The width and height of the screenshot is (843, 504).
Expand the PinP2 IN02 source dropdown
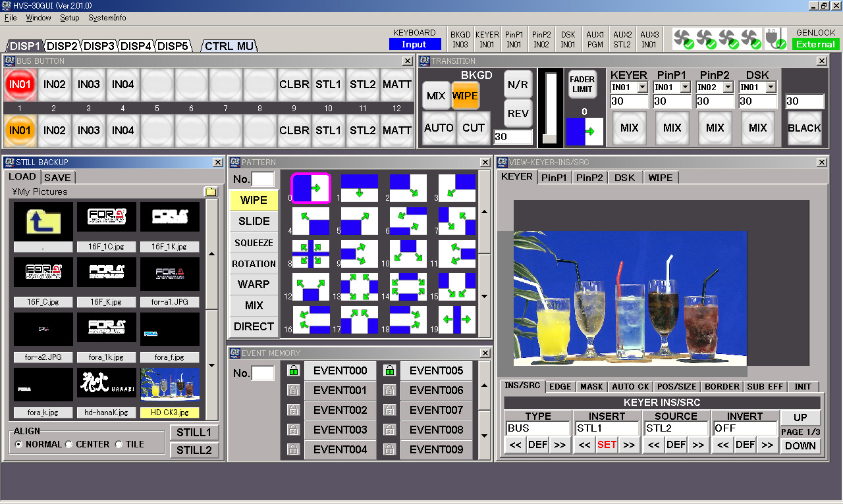[728, 88]
